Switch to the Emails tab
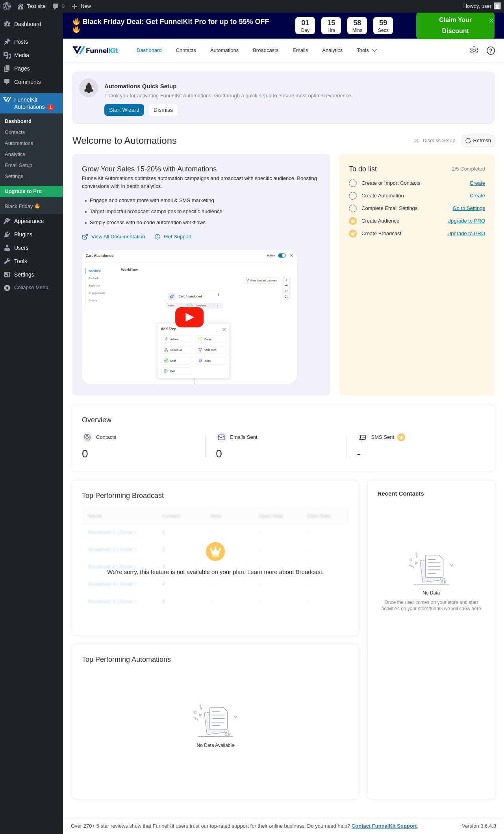 click(x=300, y=50)
